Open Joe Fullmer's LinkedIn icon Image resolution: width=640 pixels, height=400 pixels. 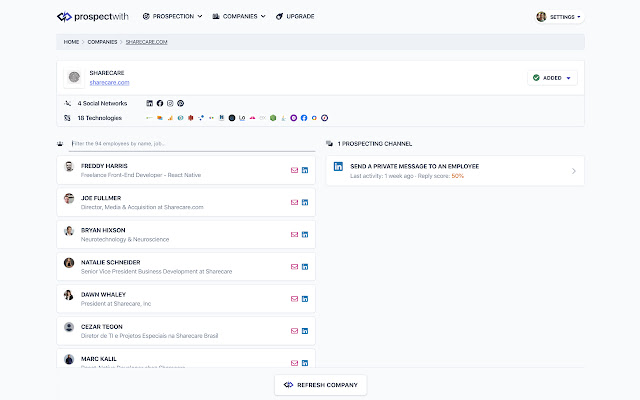[x=305, y=202]
